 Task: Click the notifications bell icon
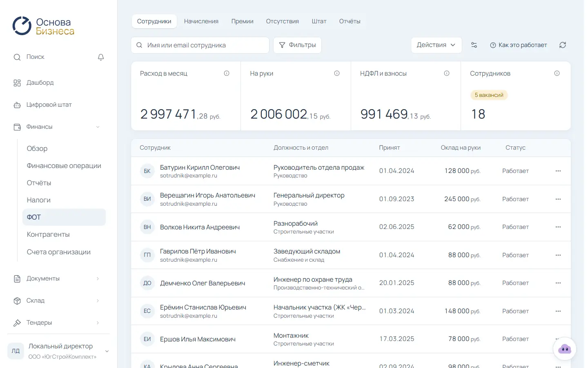(101, 57)
